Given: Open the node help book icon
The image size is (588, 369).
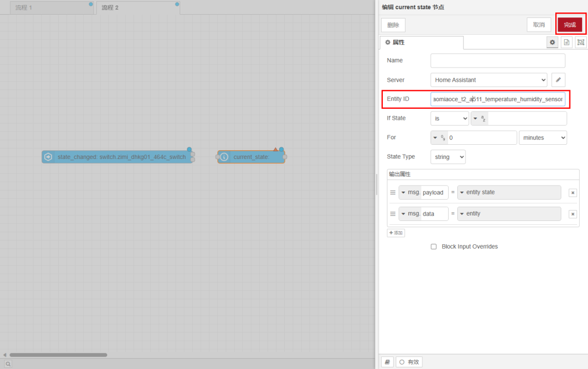Looking at the screenshot, I should point(388,362).
